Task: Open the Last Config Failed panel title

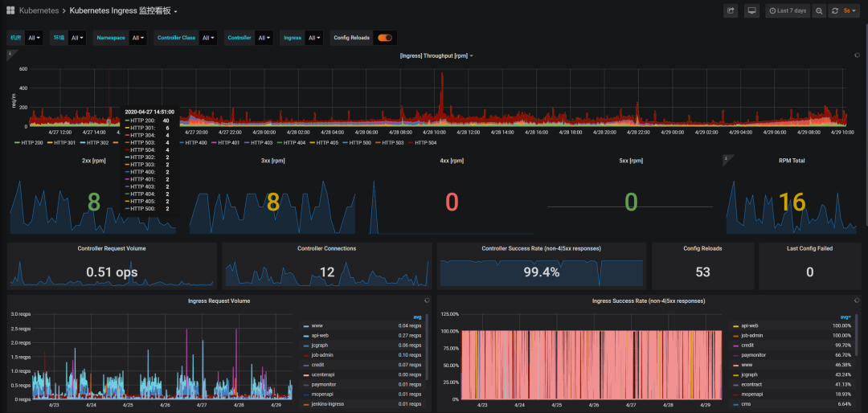Action: pyautogui.click(x=810, y=248)
